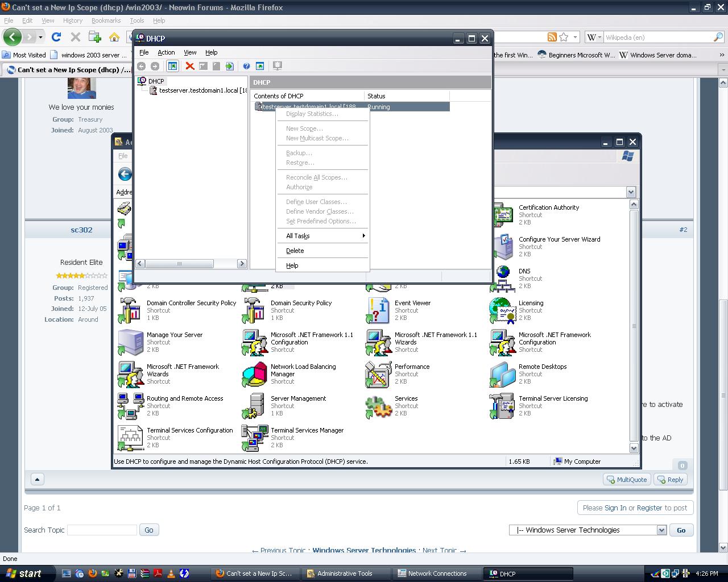Subscribe via the orange RSS feed icon
This screenshot has height=582, width=728.
552,37
